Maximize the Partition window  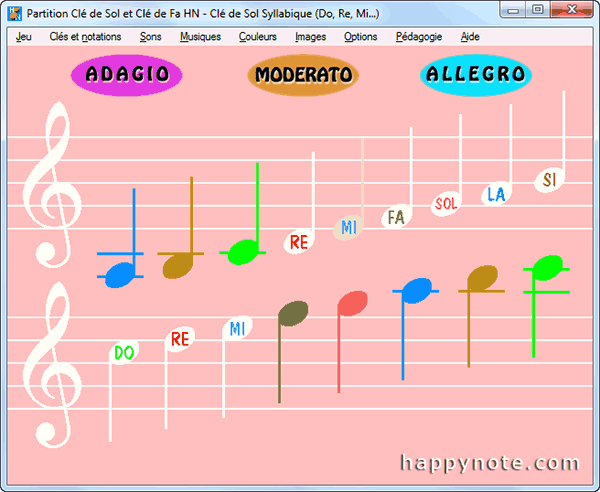pos(538,9)
